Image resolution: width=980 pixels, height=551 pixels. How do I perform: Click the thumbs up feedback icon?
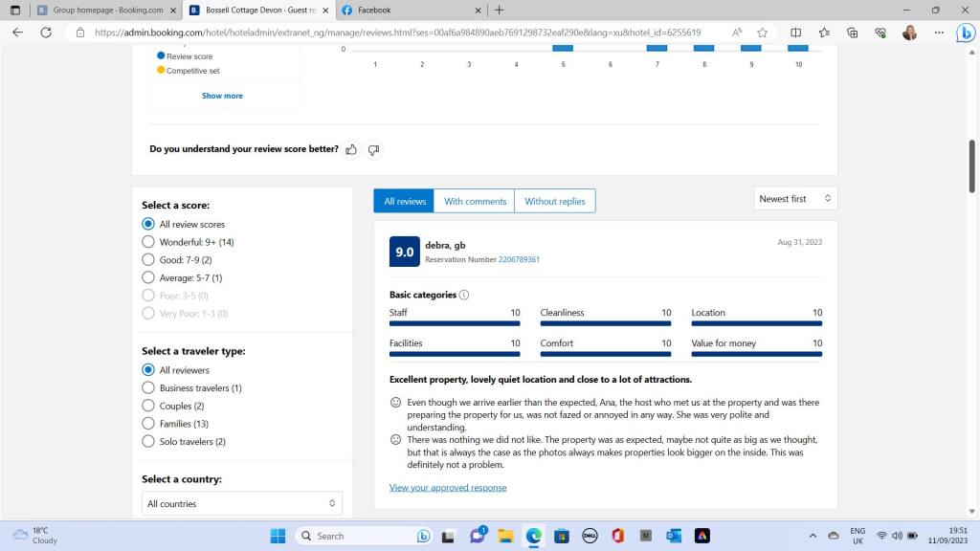tap(351, 149)
